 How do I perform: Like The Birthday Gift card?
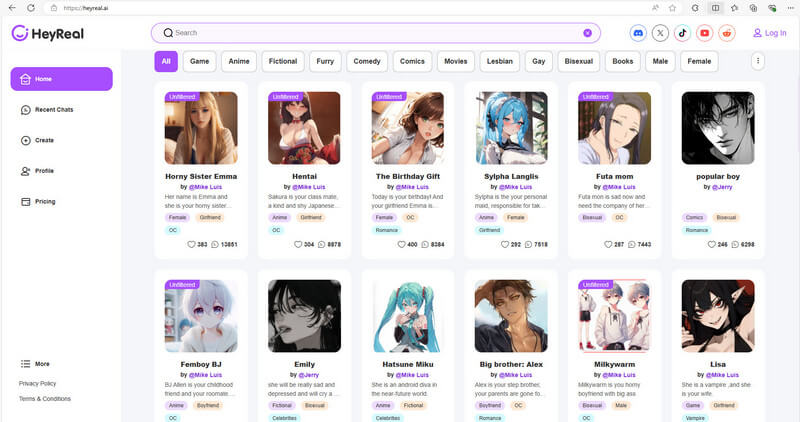pos(402,244)
